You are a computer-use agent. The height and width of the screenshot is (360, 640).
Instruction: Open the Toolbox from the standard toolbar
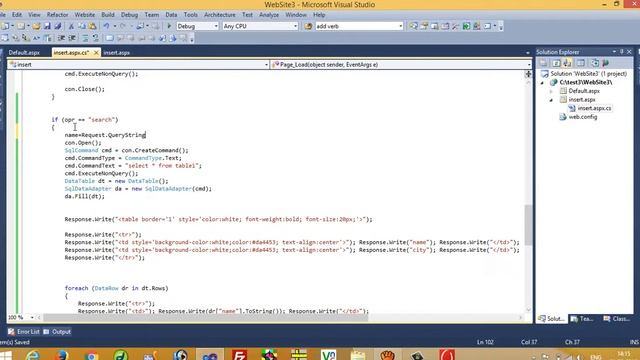pos(456,26)
